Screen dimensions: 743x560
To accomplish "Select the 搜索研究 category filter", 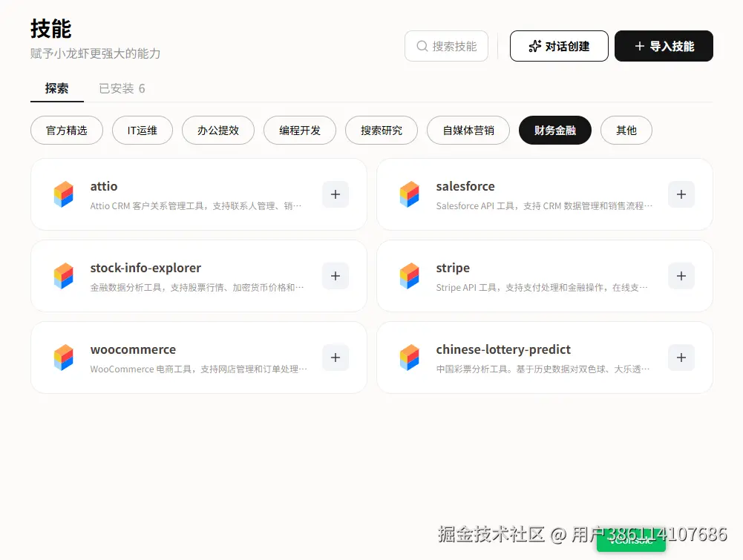I will 382,131.
